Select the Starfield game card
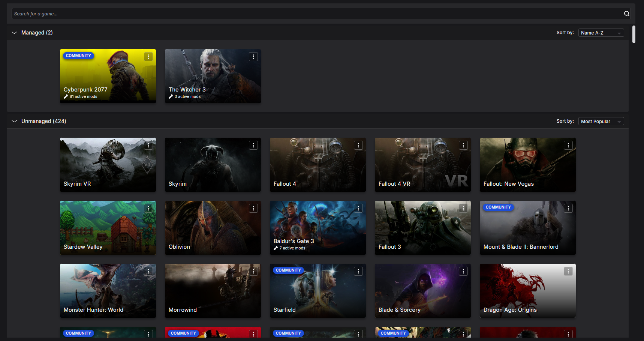This screenshot has height=341, width=644. tap(318, 291)
